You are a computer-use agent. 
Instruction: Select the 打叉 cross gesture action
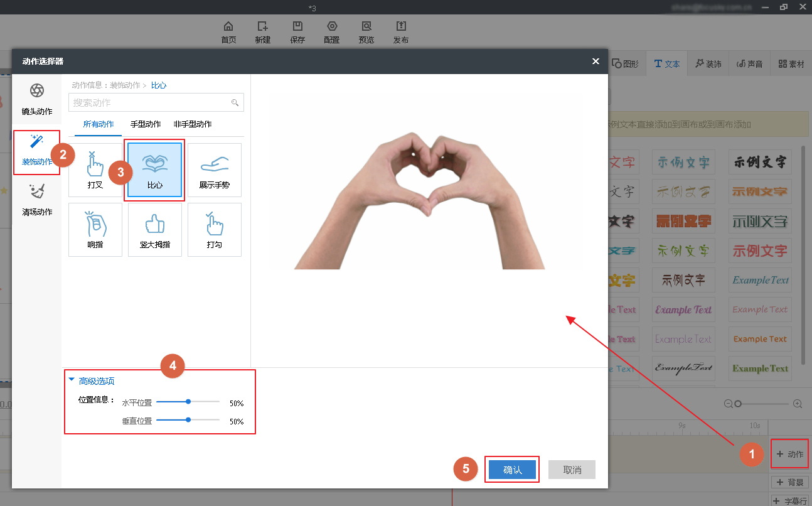[95, 170]
